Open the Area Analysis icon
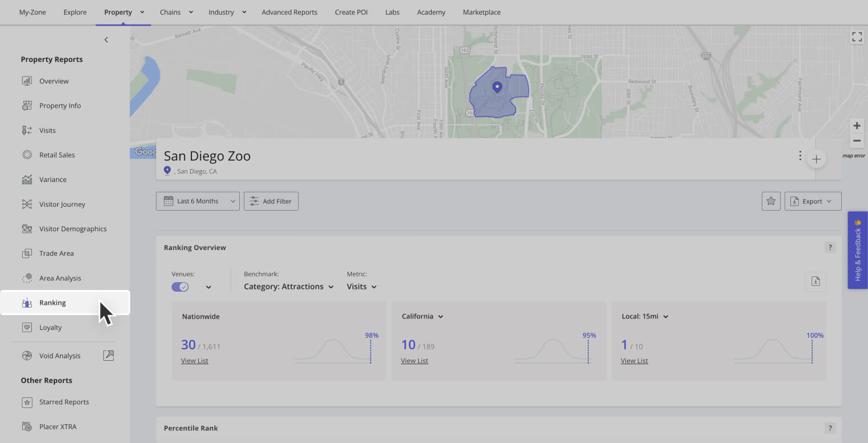Image resolution: width=868 pixels, height=443 pixels. point(27,278)
